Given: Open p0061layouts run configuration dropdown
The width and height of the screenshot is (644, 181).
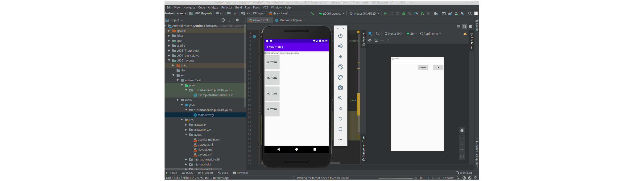Looking at the screenshot, I should pyautogui.click(x=331, y=13).
